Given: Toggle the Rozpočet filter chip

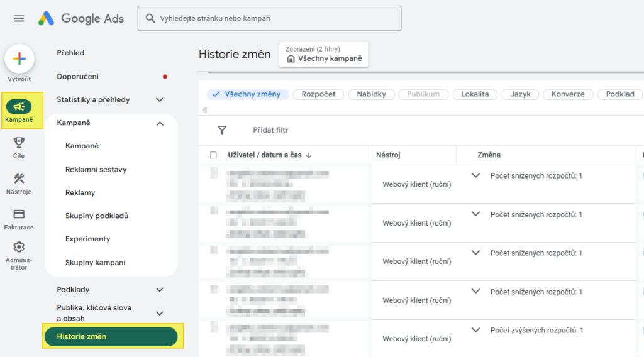Looking at the screenshot, I should pyautogui.click(x=319, y=94).
